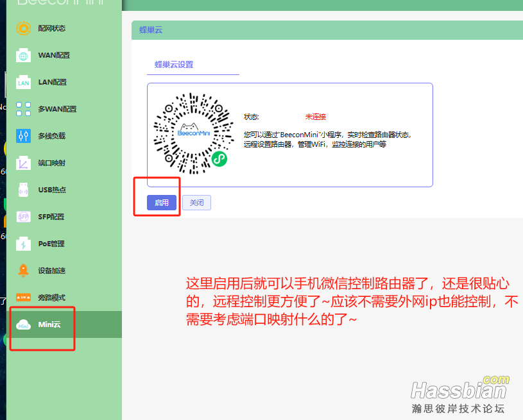Open the 旁路模式 menu item
Image resolution: width=523 pixels, height=420 pixels.
pyautogui.click(x=64, y=298)
